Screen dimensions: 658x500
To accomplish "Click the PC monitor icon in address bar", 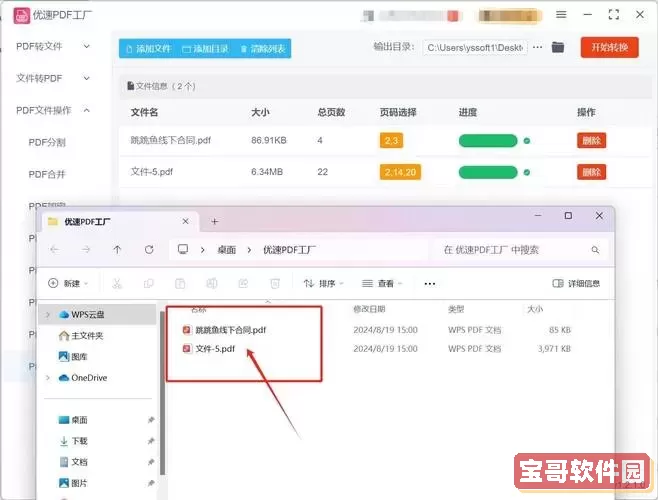I will coord(183,249).
